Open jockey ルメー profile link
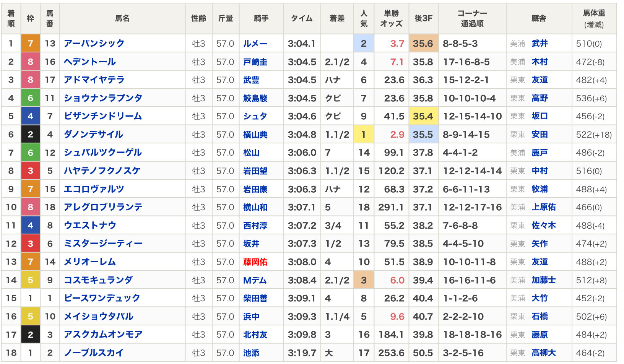Viewport: 624px width, 364px height. click(x=255, y=44)
